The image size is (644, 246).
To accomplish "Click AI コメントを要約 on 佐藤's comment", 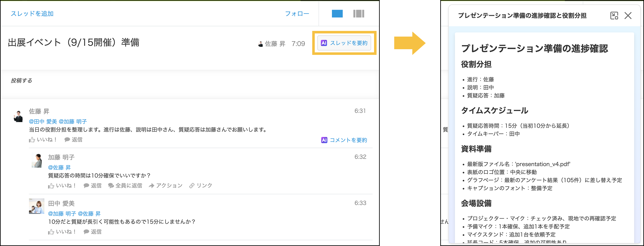I will pos(344,140).
